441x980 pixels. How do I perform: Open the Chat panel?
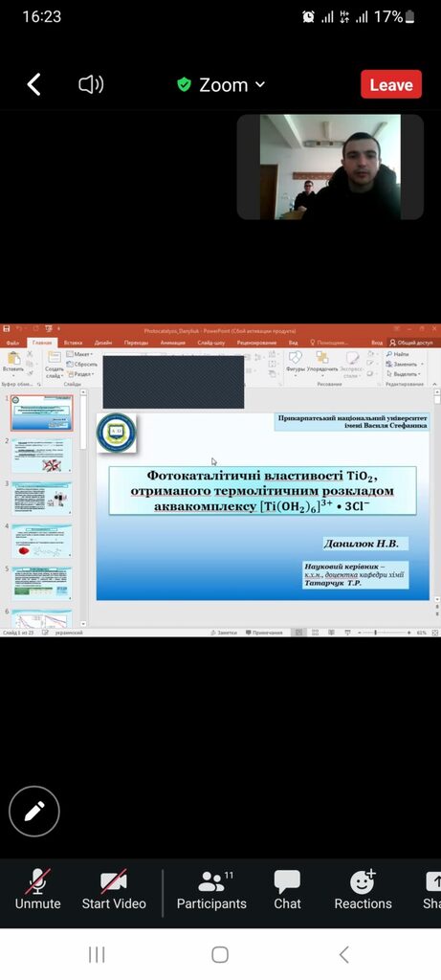point(287,890)
